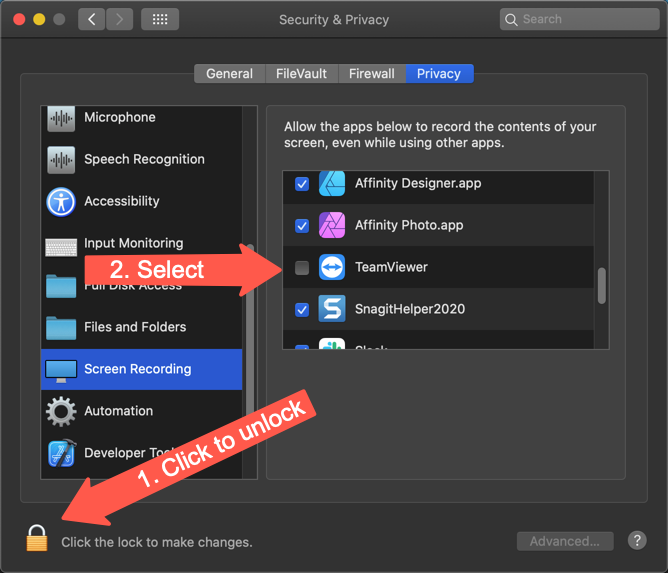Image resolution: width=668 pixels, height=573 pixels.
Task: Select the 'Microphone' label
Action: [x=120, y=117]
